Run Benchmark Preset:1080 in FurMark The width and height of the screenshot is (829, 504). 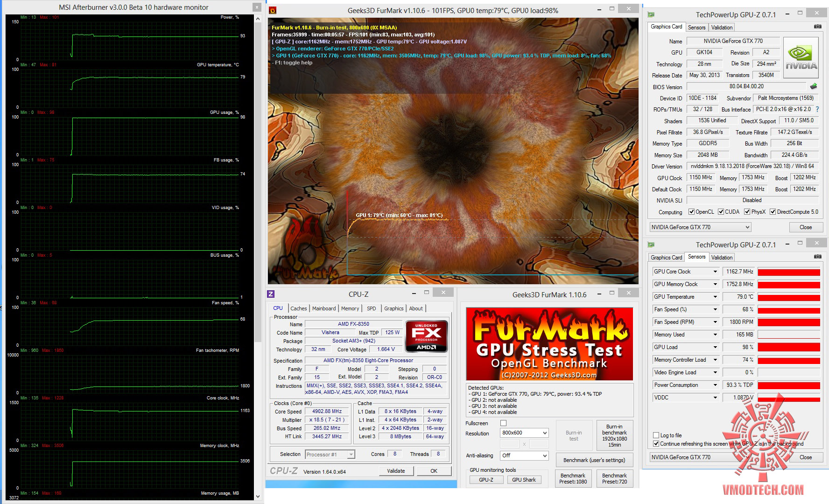[x=573, y=478]
